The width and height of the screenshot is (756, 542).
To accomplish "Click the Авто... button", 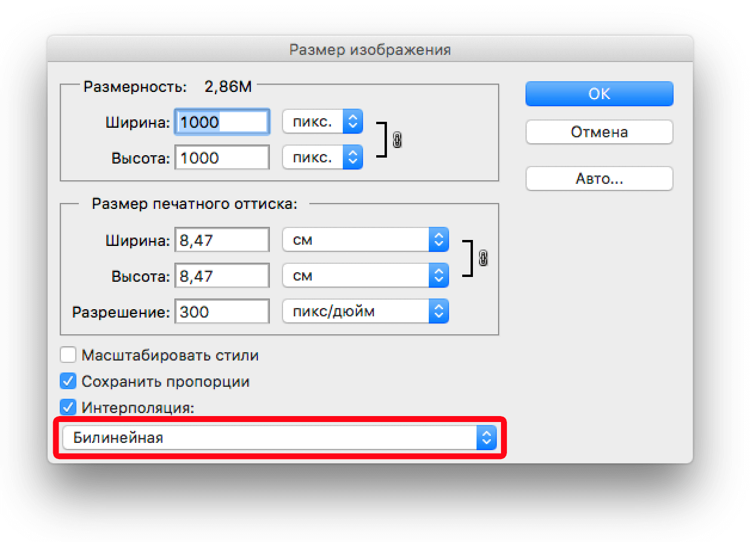I will tap(599, 178).
